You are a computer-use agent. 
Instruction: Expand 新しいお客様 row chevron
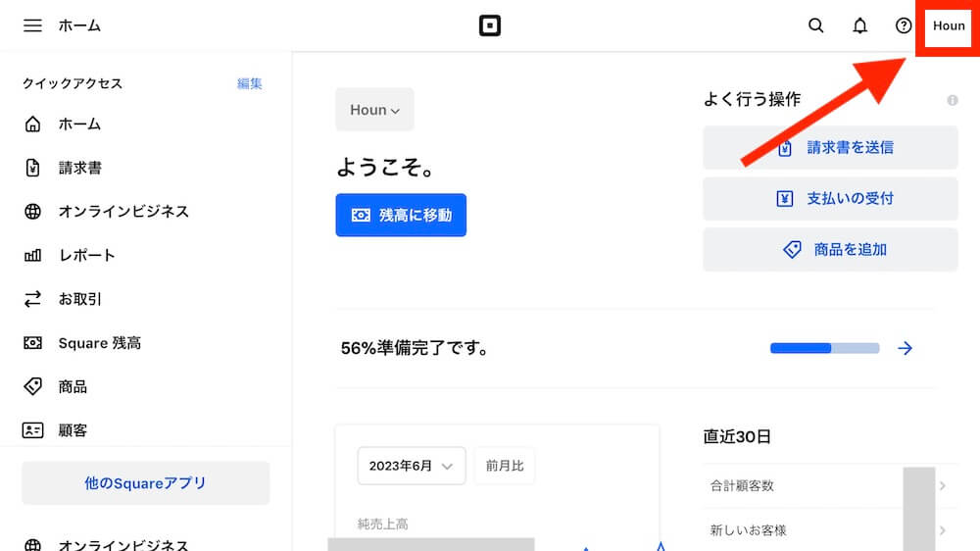[x=942, y=530]
